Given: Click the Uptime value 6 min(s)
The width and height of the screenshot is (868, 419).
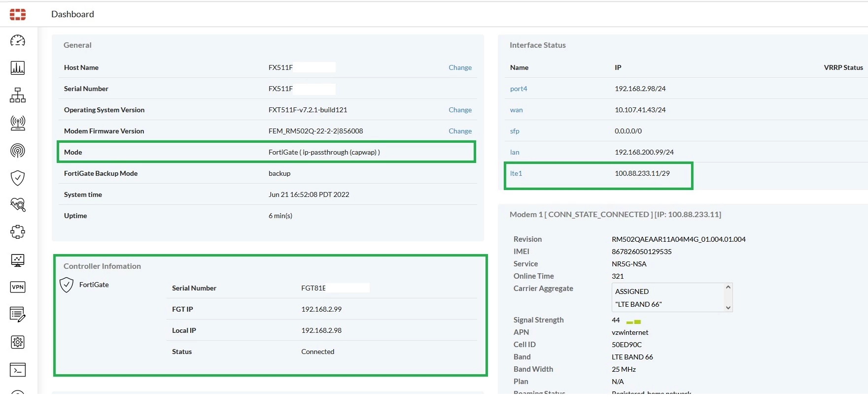Looking at the screenshot, I should tap(280, 216).
